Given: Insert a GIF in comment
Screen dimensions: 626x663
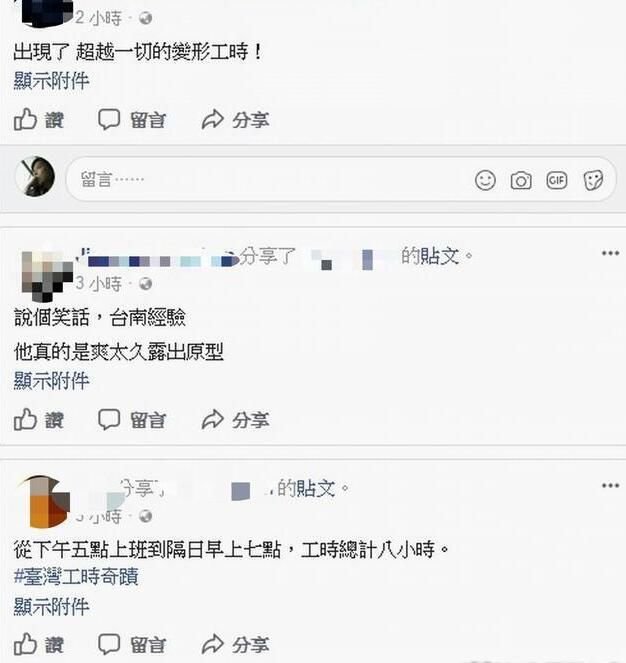Looking at the screenshot, I should pyautogui.click(x=556, y=181).
